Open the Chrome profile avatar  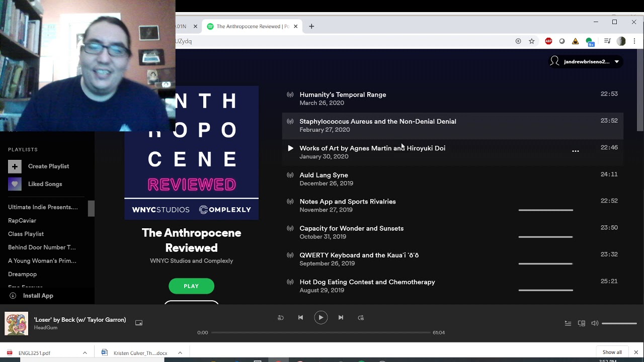click(x=621, y=41)
